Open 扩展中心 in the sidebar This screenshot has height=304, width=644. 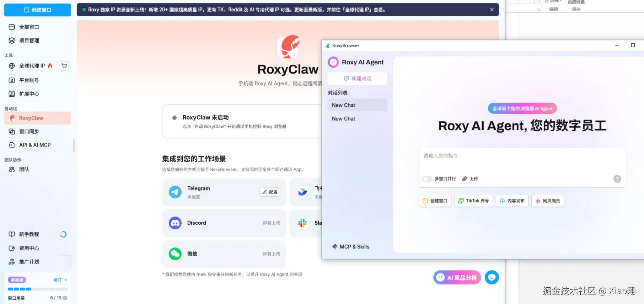coord(38,94)
